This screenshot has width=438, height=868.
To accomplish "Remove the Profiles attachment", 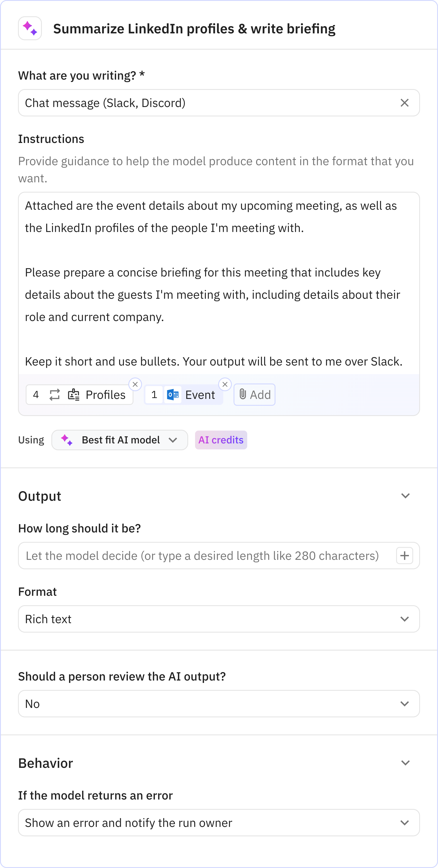I will tap(135, 384).
